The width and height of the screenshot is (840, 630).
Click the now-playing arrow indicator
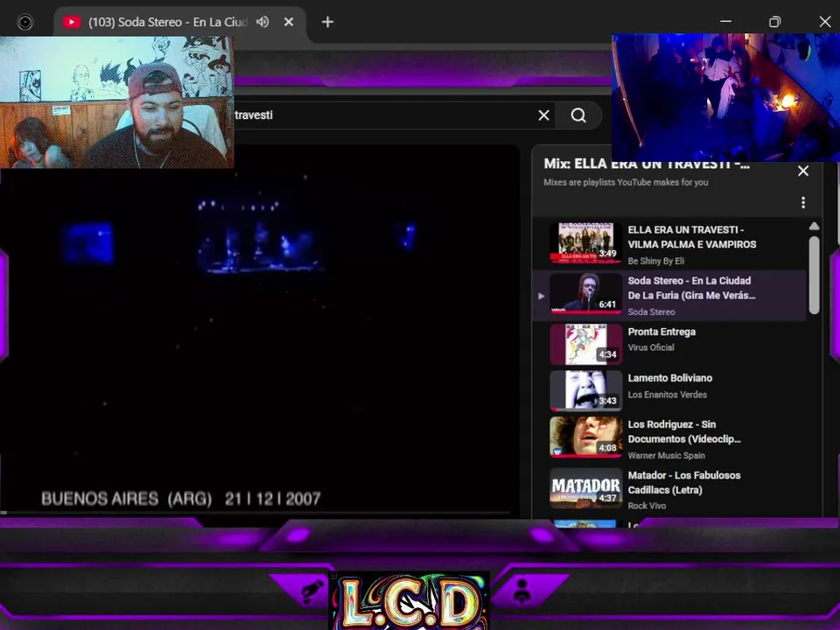(541, 296)
